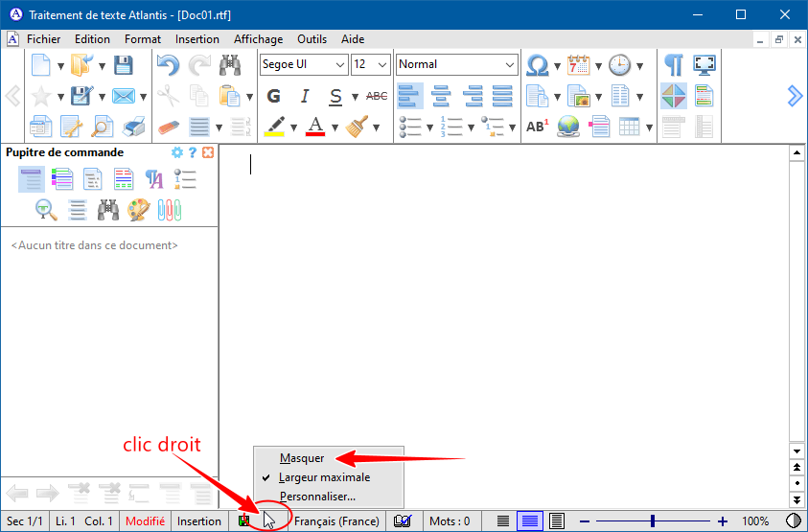The width and height of the screenshot is (808, 532).
Task: Insert hyperlink with globe icon
Action: click(567, 127)
